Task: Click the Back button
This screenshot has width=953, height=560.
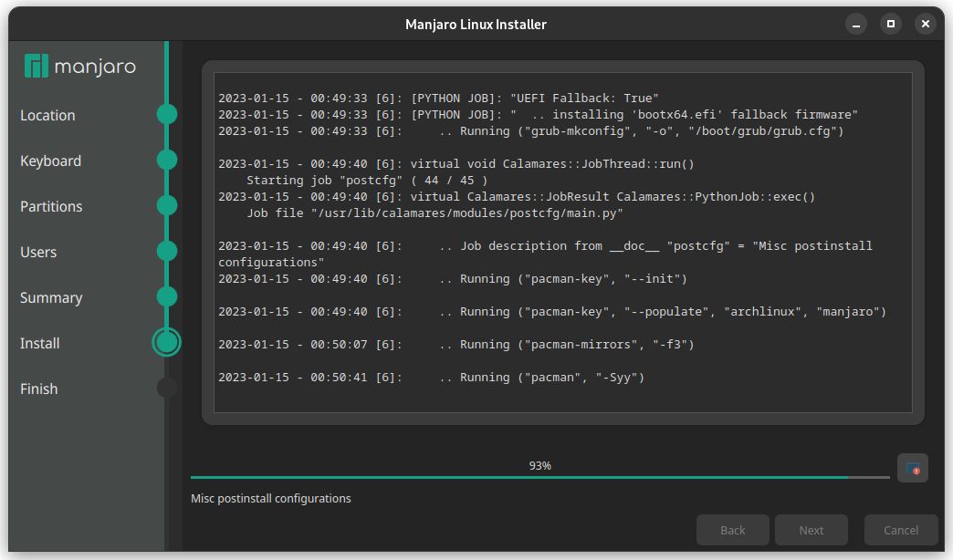Action: point(732,530)
